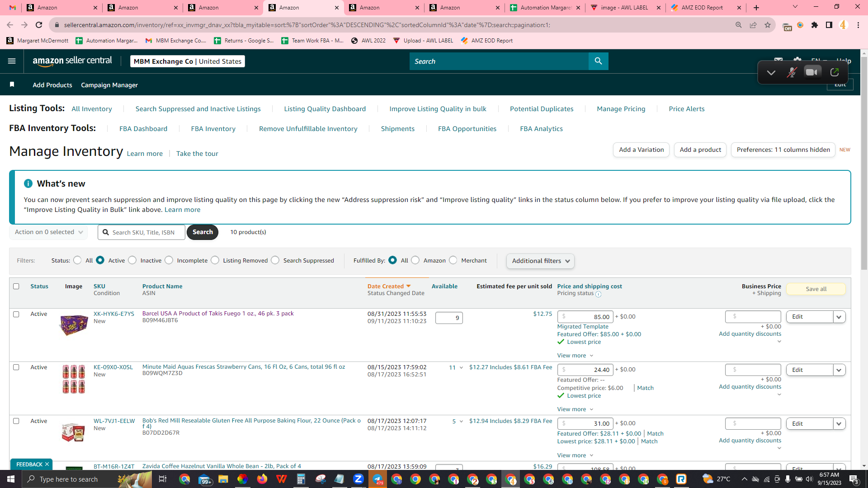This screenshot has width=868, height=488.
Task: Switch to the image - AWL LABEL tab
Action: [624, 8]
